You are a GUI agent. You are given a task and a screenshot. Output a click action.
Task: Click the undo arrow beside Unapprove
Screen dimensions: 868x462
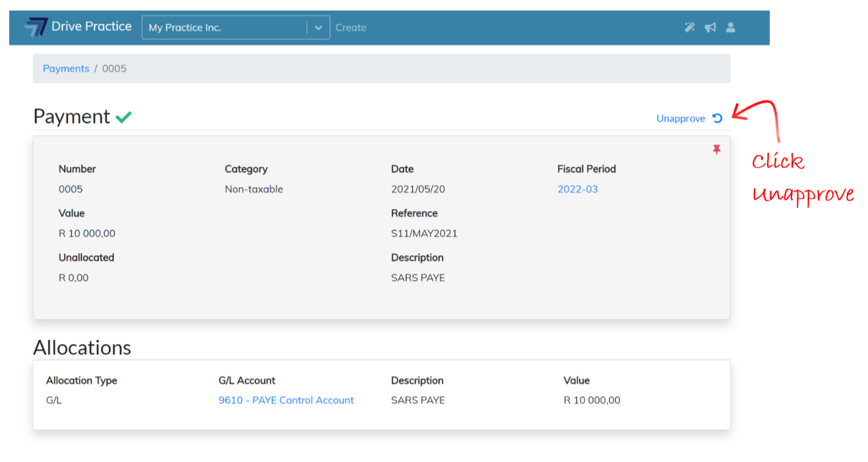pyautogui.click(x=718, y=119)
